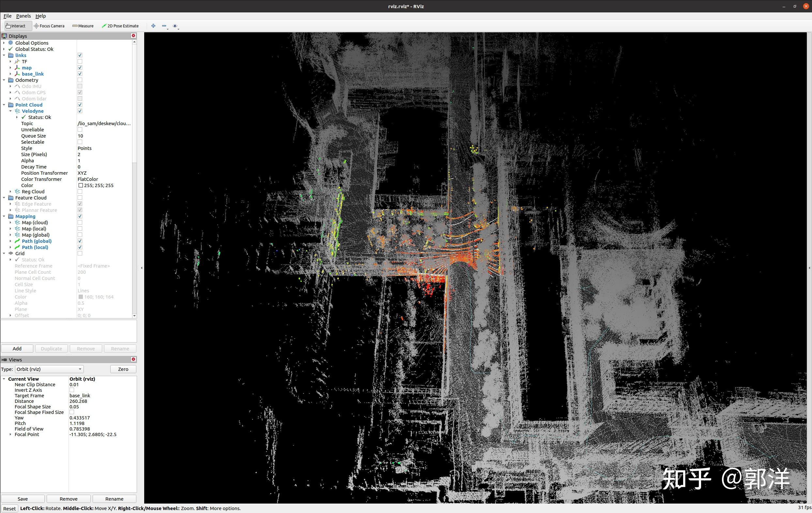Click the map axes icon
This screenshot has height=513, width=812.
pyautogui.click(x=17, y=68)
